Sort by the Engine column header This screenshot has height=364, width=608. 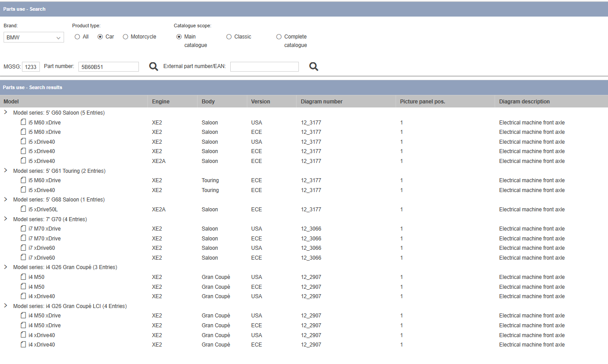172,102
